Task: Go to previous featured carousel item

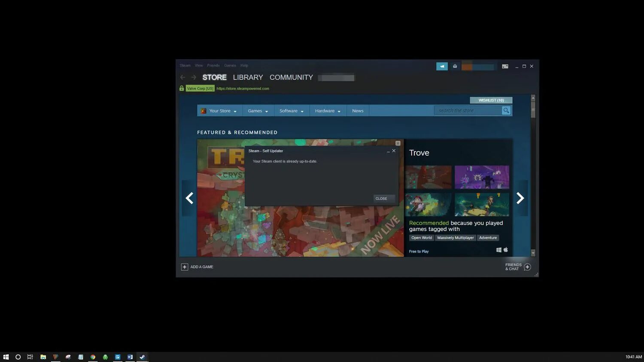Action: pyautogui.click(x=189, y=198)
